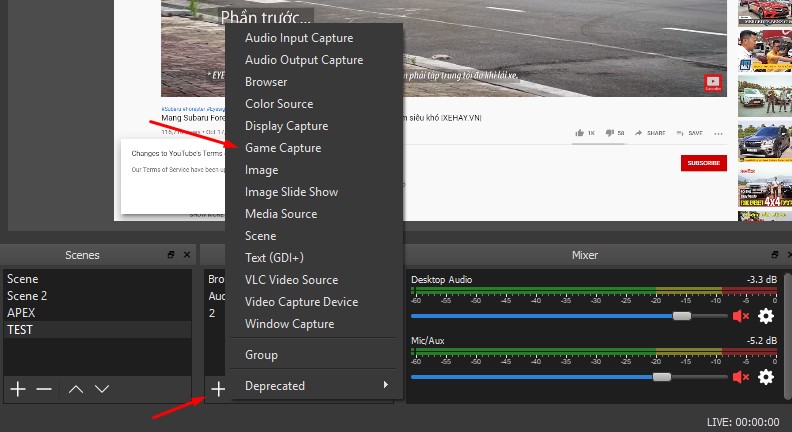Image resolution: width=792 pixels, height=432 pixels.
Task: Open Mic/Aux settings gear
Action: [766, 377]
